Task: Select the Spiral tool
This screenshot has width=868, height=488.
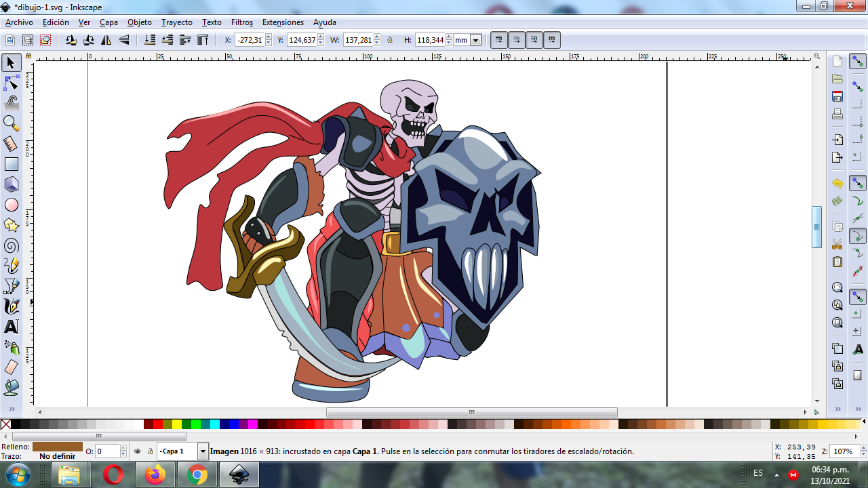Action: (x=11, y=245)
